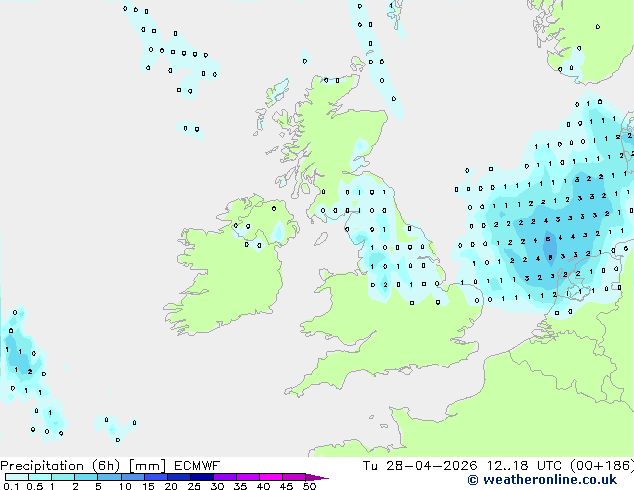Select the 45–50 mm legend swatch
634x490 pixels.
click(x=294, y=477)
